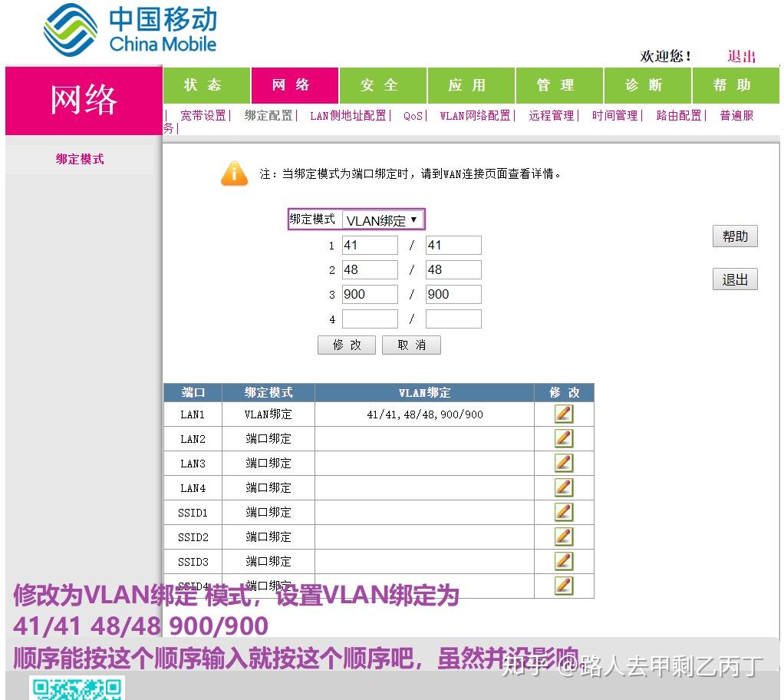Click the 修改 button to apply changes
Image resolution: width=784 pixels, height=700 pixels.
click(346, 345)
